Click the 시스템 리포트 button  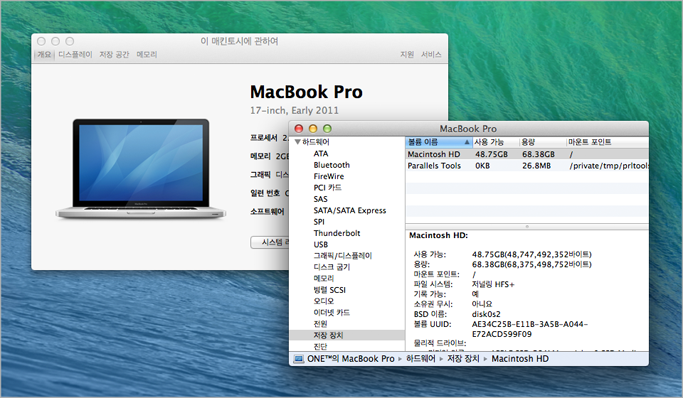[x=270, y=243]
